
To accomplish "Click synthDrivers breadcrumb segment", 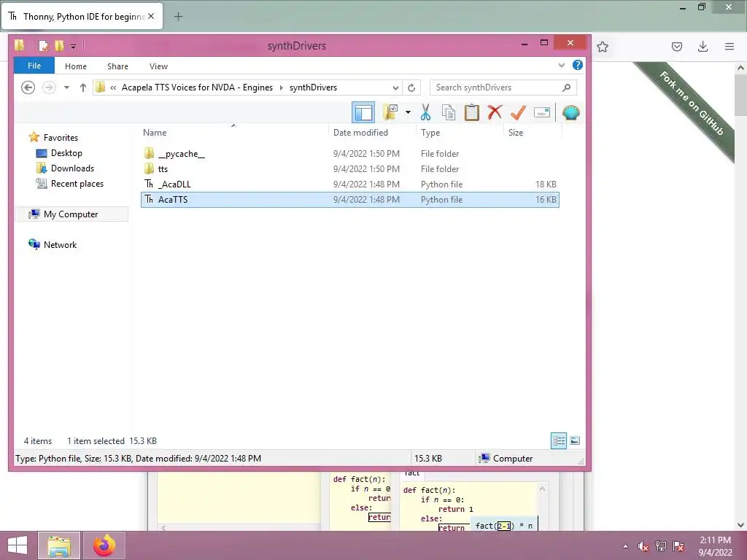I will click(313, 87).
